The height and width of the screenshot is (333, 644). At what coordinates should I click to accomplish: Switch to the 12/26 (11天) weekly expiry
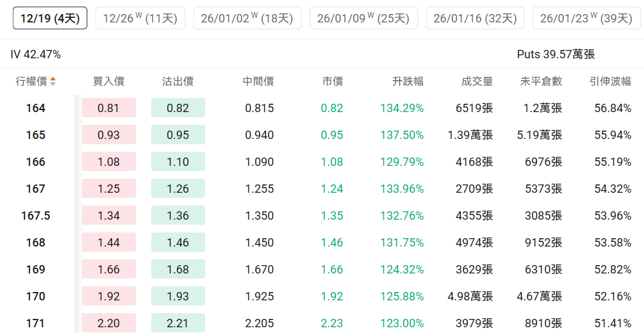point(140,18)
